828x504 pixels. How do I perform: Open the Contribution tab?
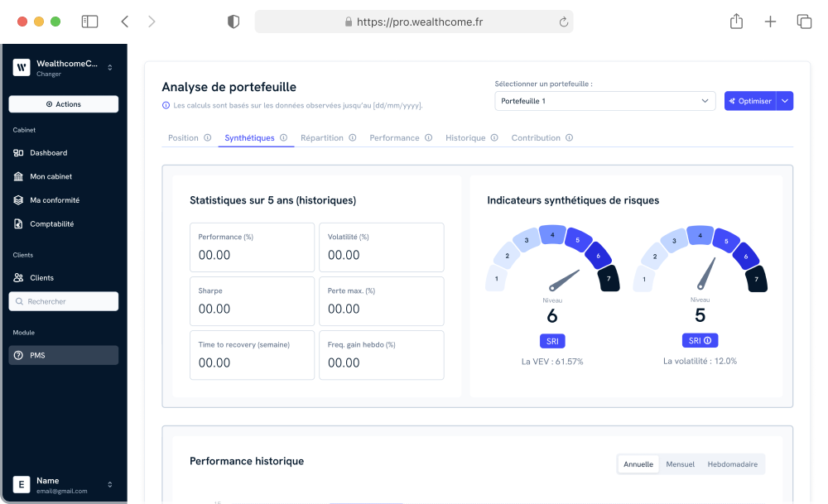point(536,137)
